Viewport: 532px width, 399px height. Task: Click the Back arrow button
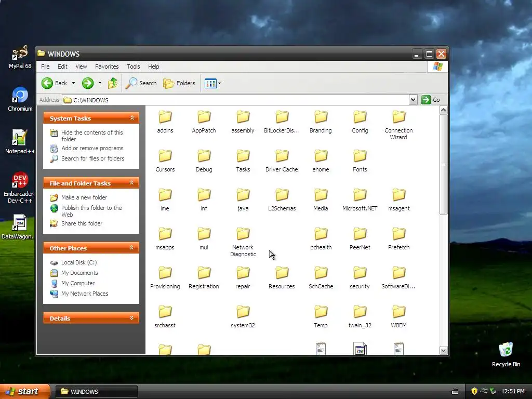[54, 83]
